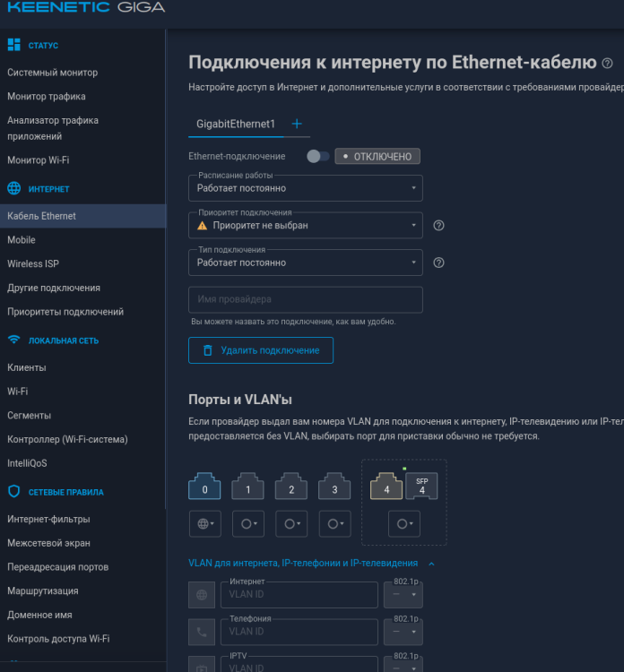Click the priority warning triangle icon
The height and width of the screenshot is (672, 624).
202,226
